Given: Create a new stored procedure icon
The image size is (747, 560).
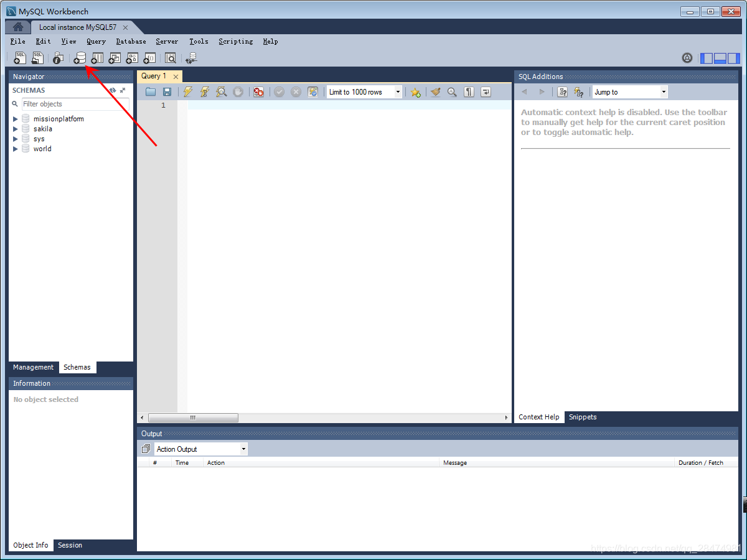Looking at the screenshot, I should [132, 58].
